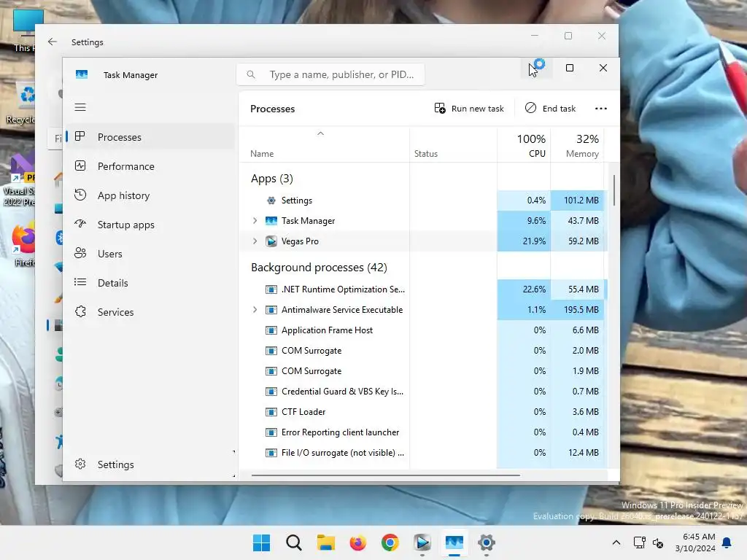Show hidden system tray icons
The height and width of the screenshot is (560, 747).
tap(616, 542)
